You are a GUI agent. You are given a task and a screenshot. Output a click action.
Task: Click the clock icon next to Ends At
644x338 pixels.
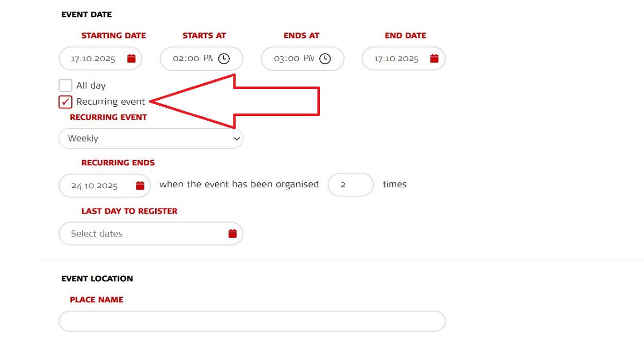coord(325,58)
